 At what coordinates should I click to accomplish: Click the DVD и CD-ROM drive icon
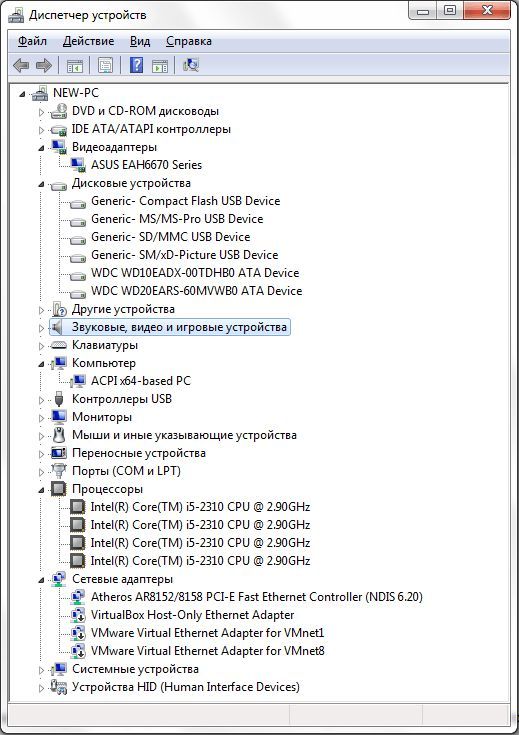point(59,111)
